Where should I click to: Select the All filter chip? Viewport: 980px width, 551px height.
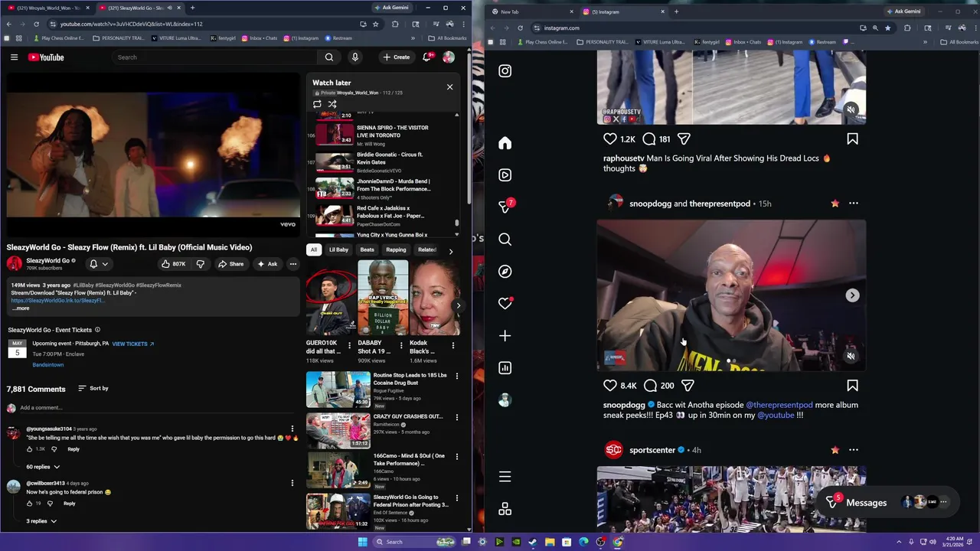[313, 249]
